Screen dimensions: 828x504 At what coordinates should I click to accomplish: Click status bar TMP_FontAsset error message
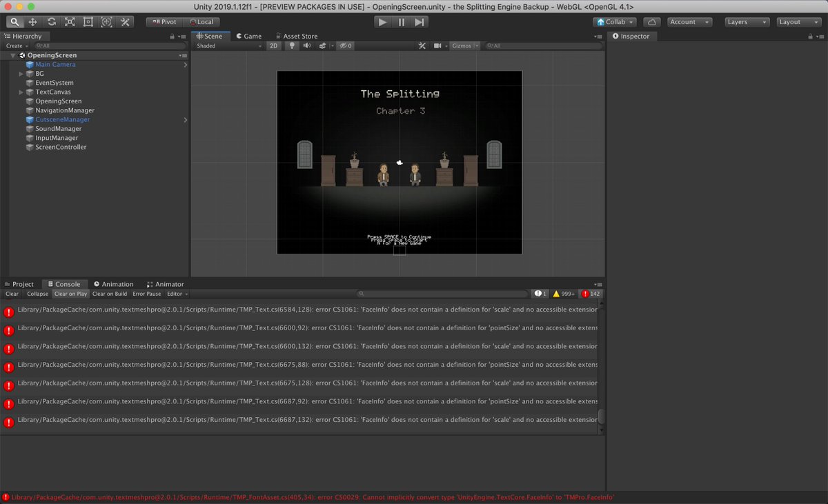[313, 497]
